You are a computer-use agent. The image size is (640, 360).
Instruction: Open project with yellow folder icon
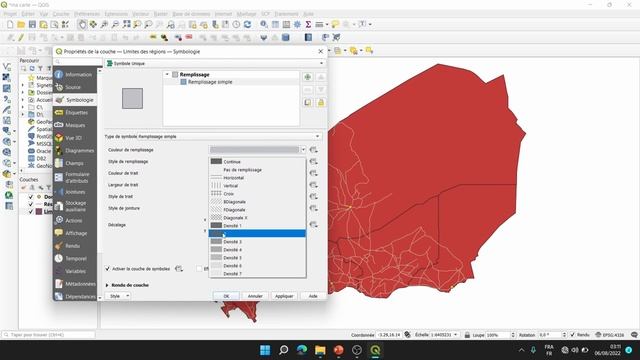tap(21, 24)
